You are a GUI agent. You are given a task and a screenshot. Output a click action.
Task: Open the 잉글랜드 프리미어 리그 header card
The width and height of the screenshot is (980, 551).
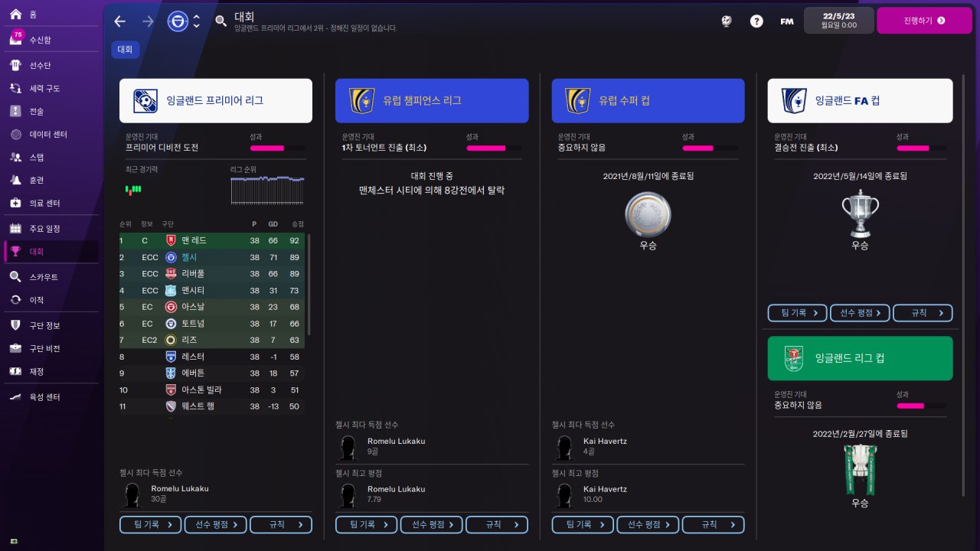[x=216, y=100]
